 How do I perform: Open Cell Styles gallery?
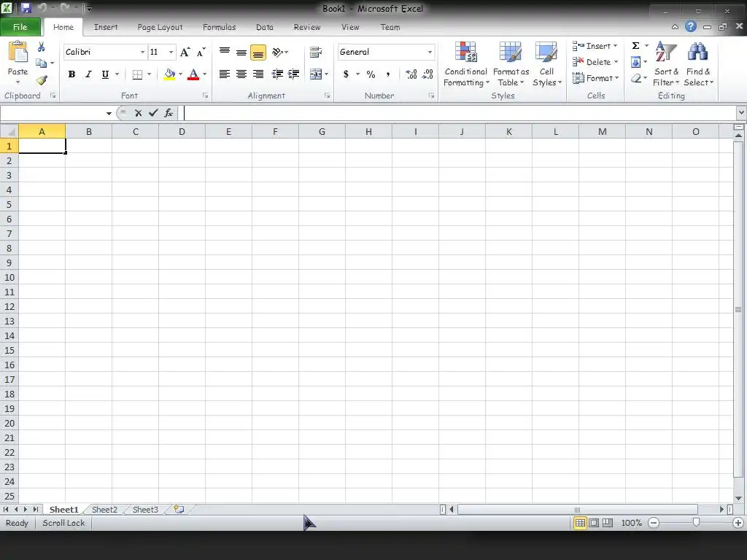(x=546, y=64)
